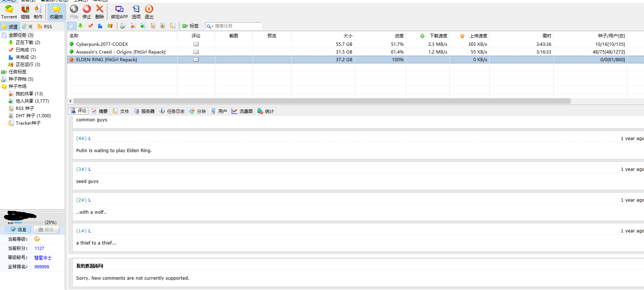
Task: Open 选项 options dialog
Action: 136,12
